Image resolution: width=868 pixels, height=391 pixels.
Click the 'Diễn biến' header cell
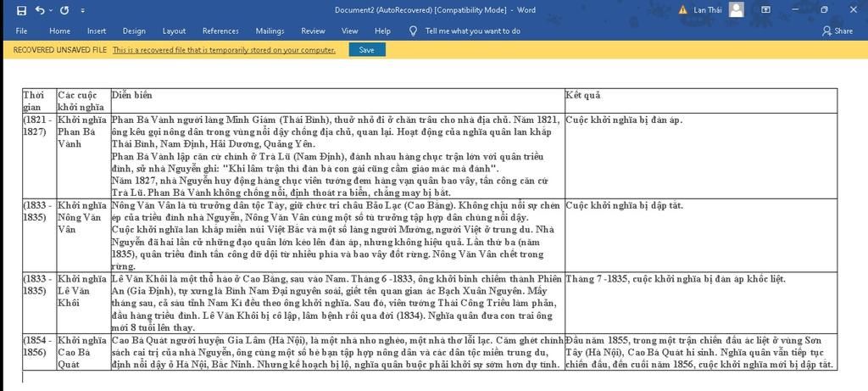tap(337, 101)
